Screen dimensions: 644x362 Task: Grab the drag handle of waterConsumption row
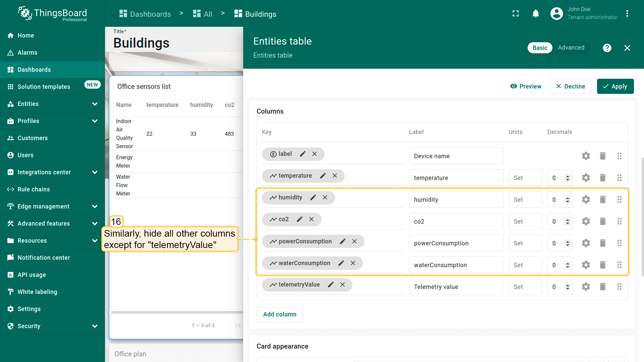click(x=619, y=265)
